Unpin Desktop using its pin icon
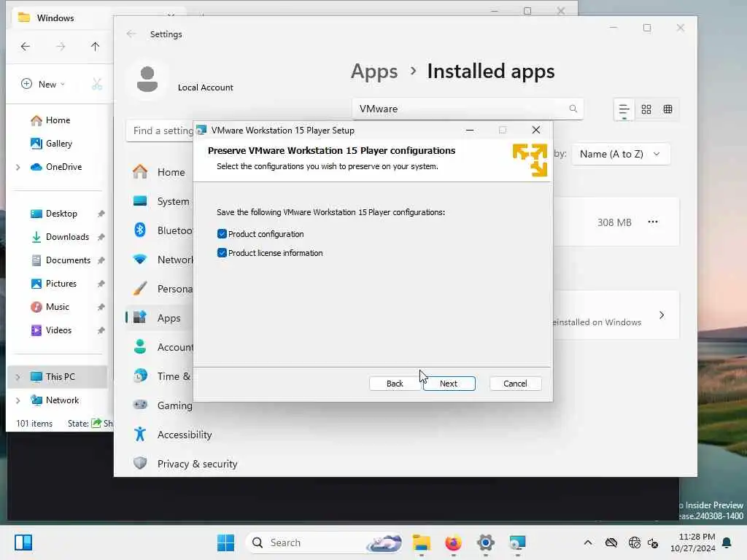Viewport: 747px width, 560px height. click(101, 214)
